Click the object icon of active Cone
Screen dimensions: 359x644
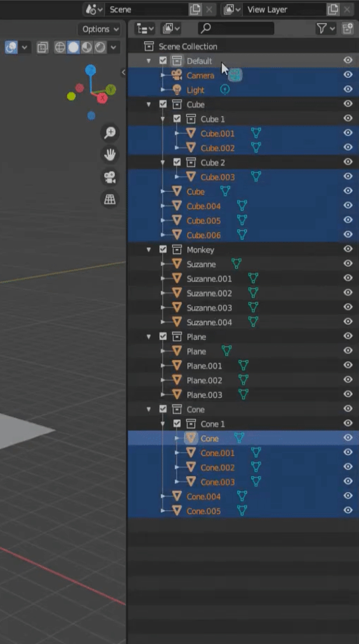(191, 438)
